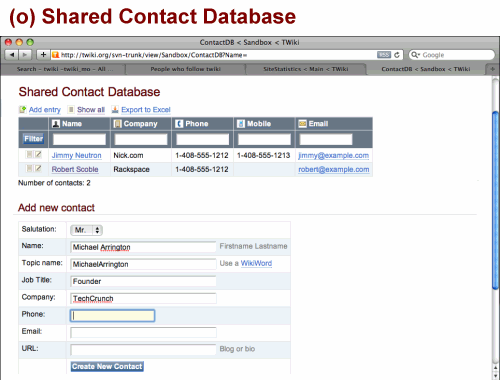Viewport: 500px width, 380px height.
Task: Click Company field containing TechCrunch
Action: pyautogui.click(x=143, y=298)
